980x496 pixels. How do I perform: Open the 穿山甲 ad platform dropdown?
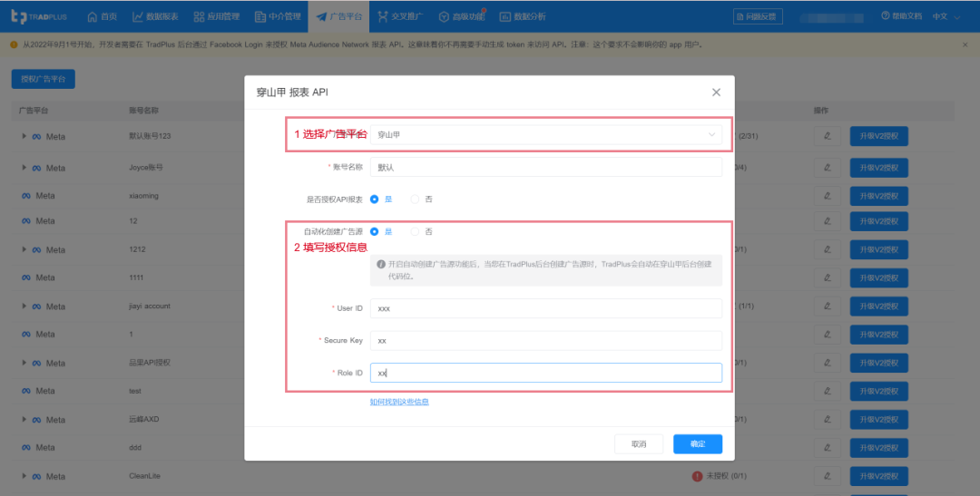coord(546,134)
